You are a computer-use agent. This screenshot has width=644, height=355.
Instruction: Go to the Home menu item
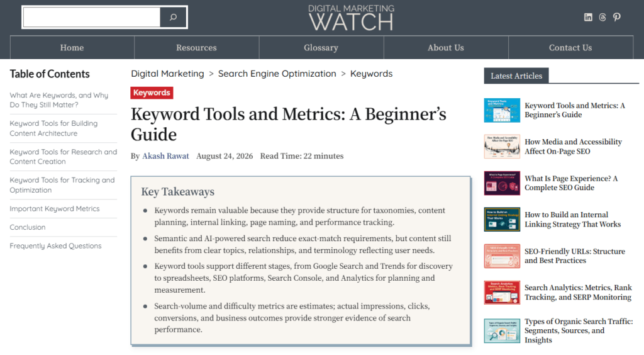(72, 48)
